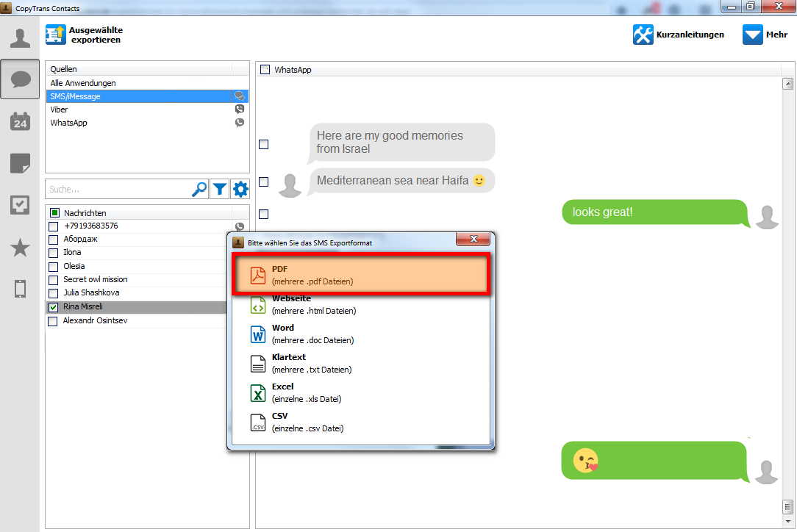Check the Ilona conversation checkbox
797x532 pixels.
click(54, 253)
